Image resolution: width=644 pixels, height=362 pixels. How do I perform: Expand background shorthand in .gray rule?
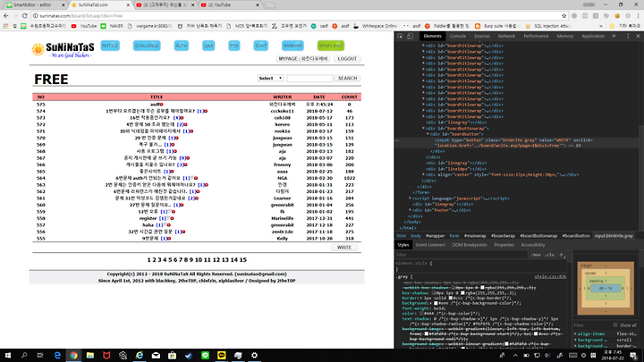coord(432,303)
